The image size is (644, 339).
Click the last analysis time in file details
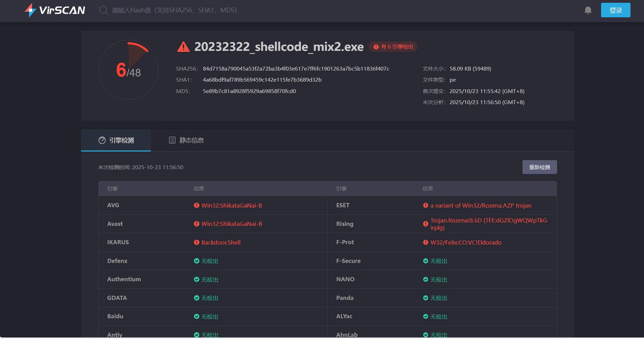coord(487,102)
